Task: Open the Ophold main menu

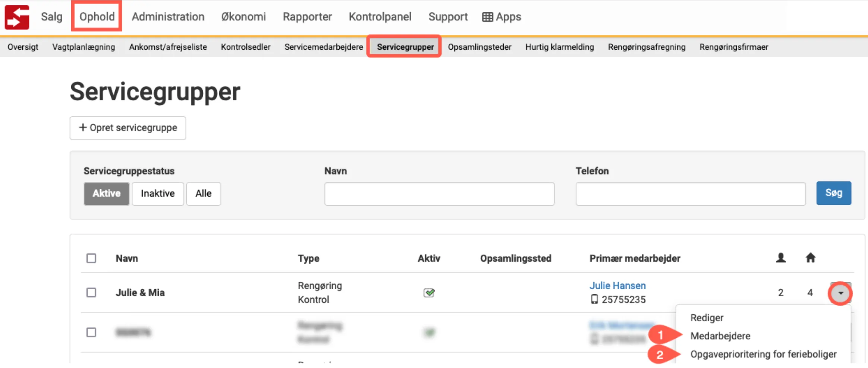Action: (97, 17)
